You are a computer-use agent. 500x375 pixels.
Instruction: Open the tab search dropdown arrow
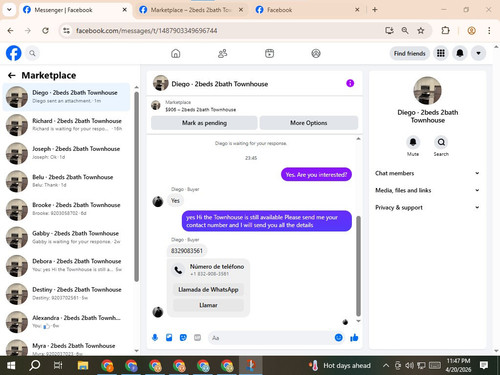(9, 10)
